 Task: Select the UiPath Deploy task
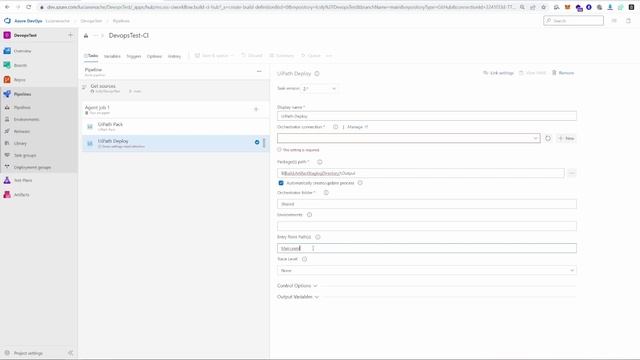point(175,143)
